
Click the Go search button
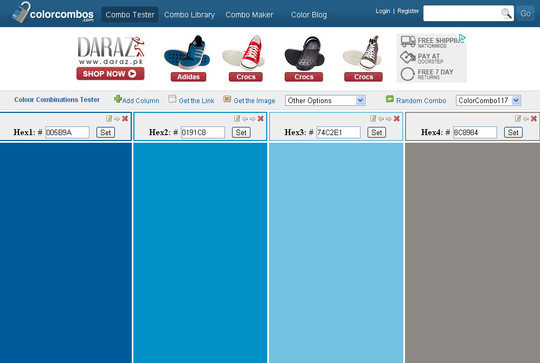525,13
